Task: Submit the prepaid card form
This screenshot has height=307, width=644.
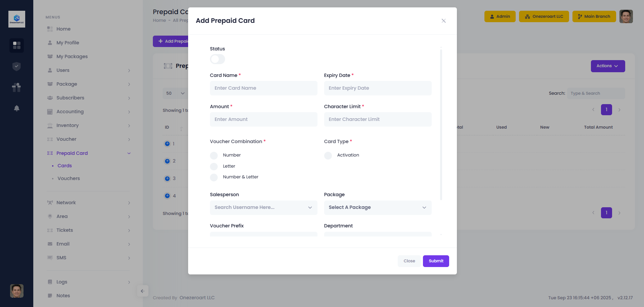Action: [x=436, y=261]
